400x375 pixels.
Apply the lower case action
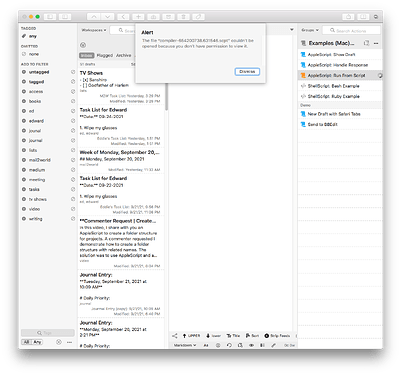point(213,336)
